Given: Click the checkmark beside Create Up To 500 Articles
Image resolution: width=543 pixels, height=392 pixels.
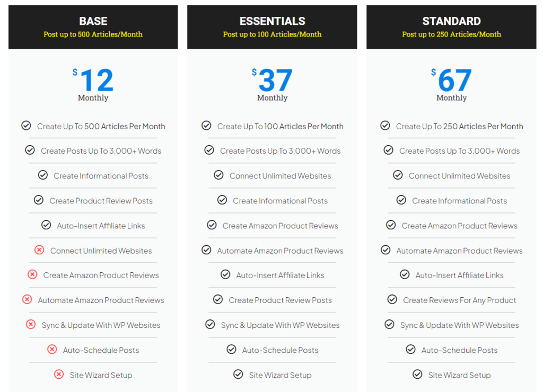Looking at the screenshot, I should coord(26,125).
